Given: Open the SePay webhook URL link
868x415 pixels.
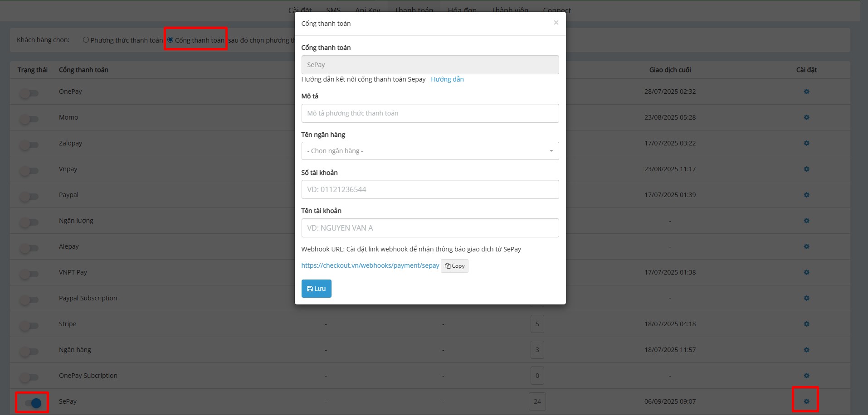Looking at the screenshot, I should click(370, 265).
